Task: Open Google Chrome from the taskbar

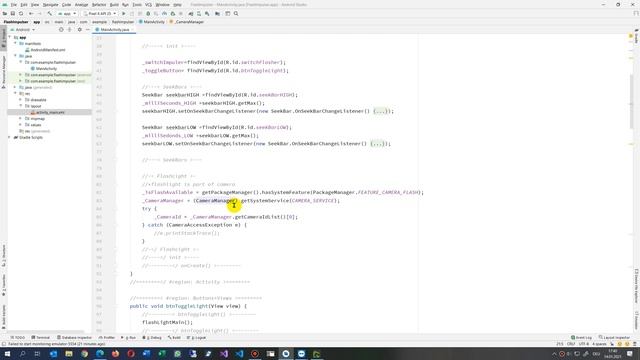Action: pos(84,353)
